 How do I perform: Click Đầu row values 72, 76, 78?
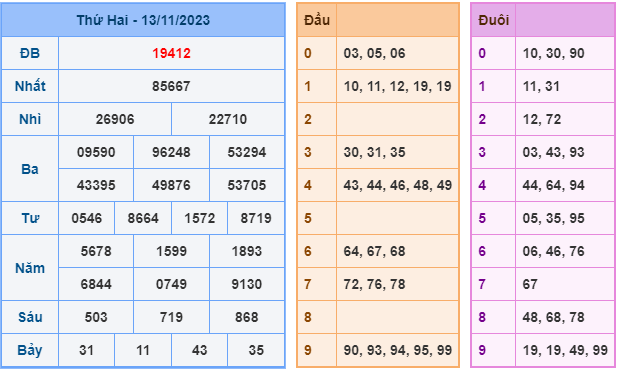point(374,284)
